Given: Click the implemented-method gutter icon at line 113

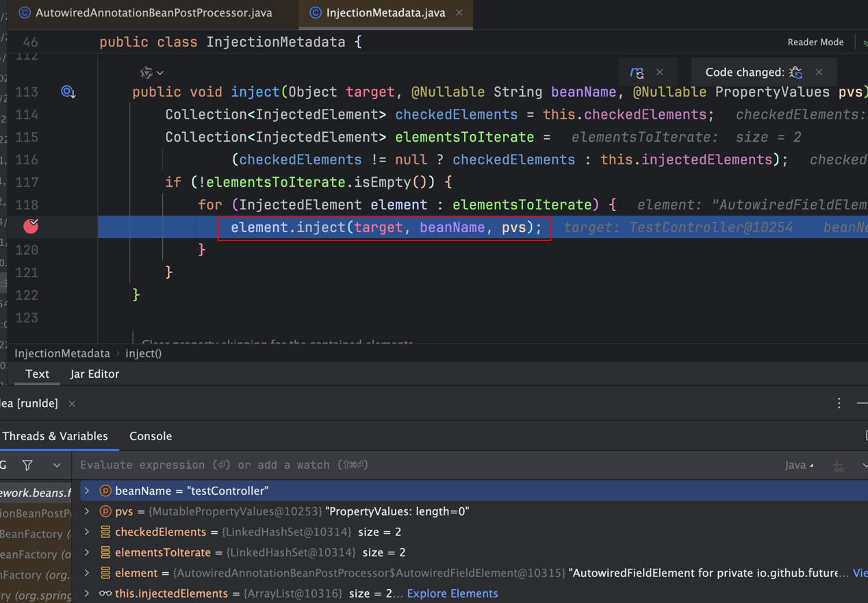Looking at the screenshot, I should (x=68, y=92).
